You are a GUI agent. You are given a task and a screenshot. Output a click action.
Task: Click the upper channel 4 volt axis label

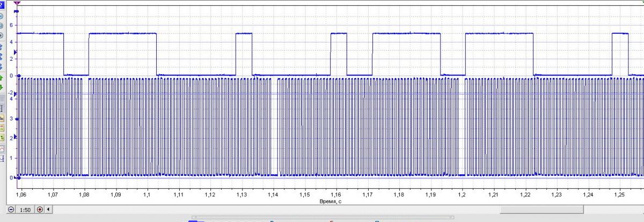point(10,42)
